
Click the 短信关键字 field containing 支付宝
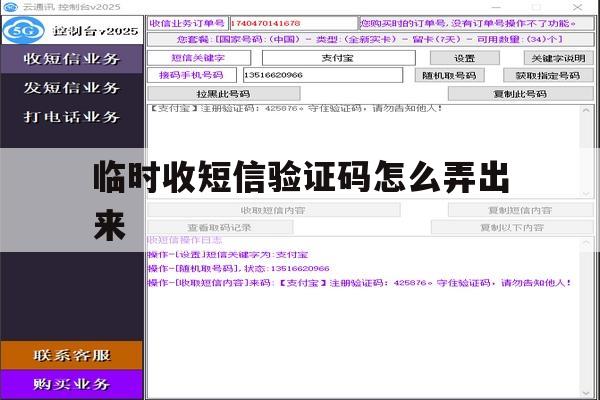point(339,58)
